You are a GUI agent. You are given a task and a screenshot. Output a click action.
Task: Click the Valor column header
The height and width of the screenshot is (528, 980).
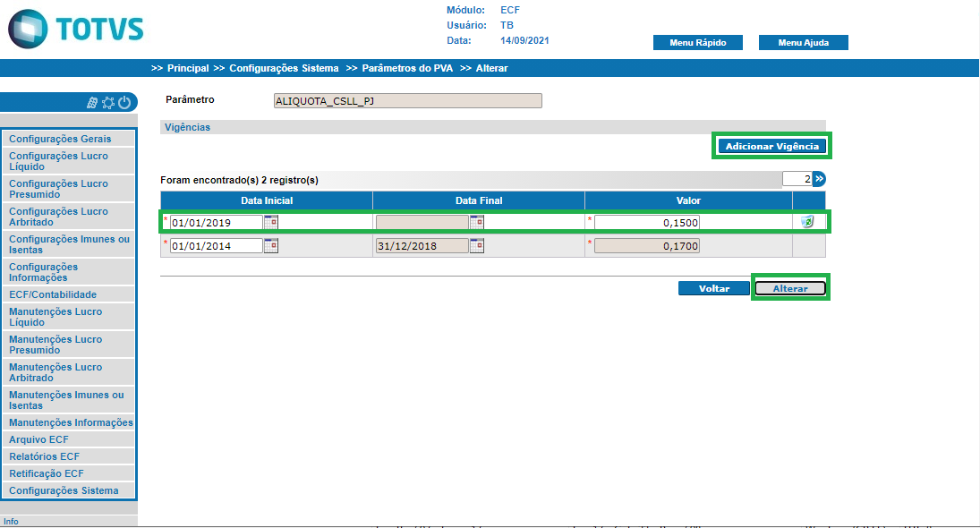688,200
